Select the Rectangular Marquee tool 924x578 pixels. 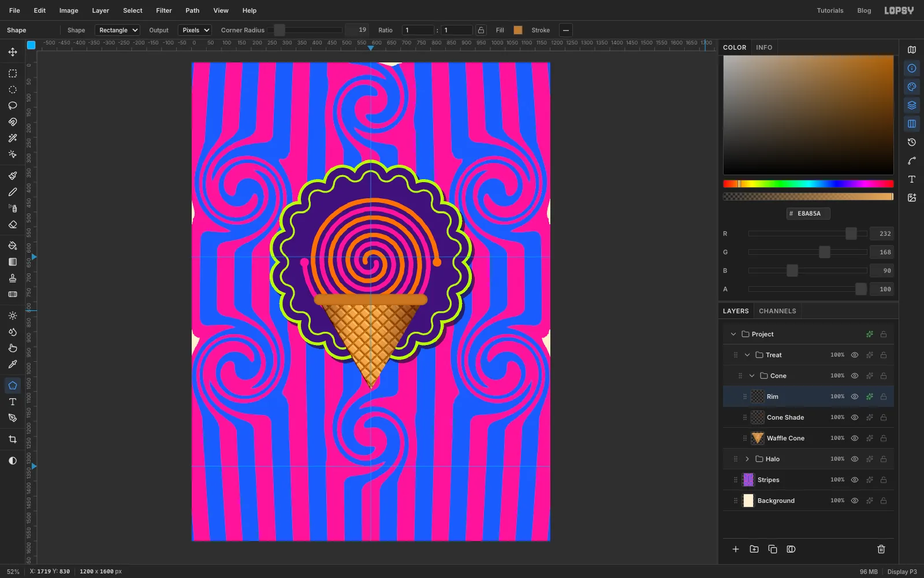pos(13,73)
